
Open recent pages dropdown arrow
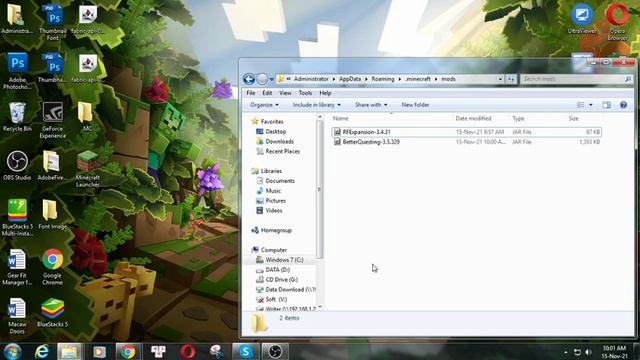272,79
